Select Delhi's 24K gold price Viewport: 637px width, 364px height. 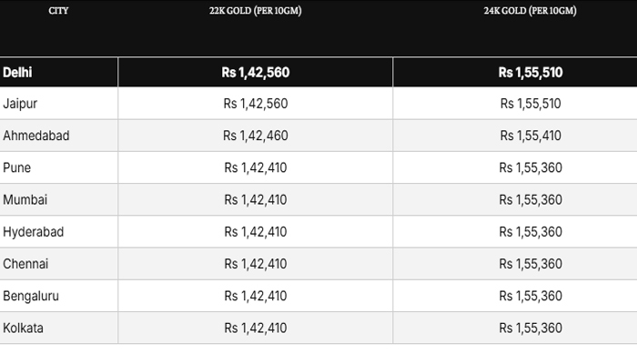click(x=530, y=72)
